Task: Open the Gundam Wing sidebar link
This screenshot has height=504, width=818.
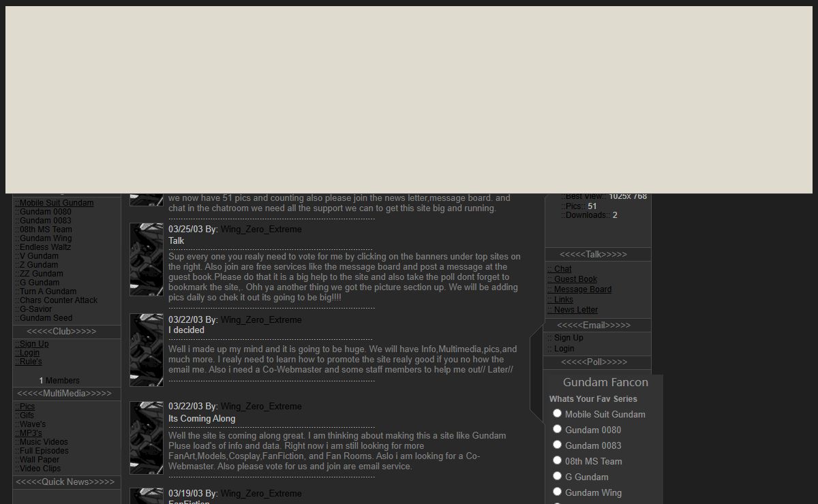Action: tap(44, 238)
